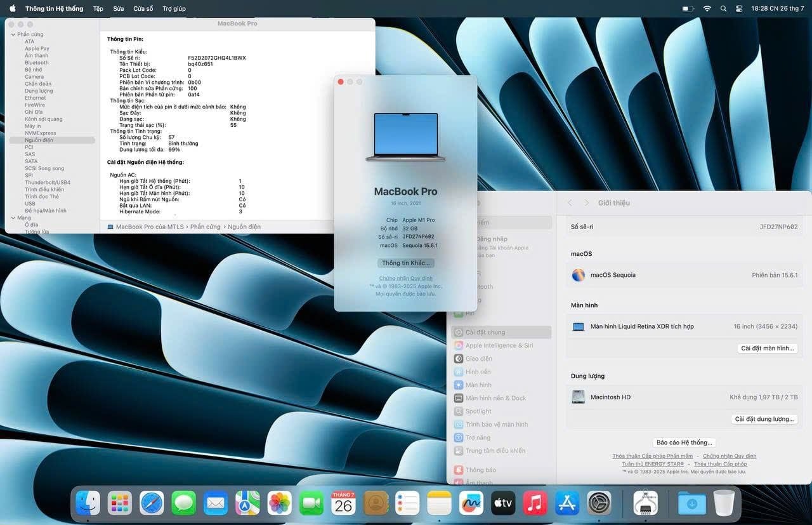The height and width of the screenshot is (525, 812).
Task: Select Nguồn điện in the hardware list
Action: (52, 140)
